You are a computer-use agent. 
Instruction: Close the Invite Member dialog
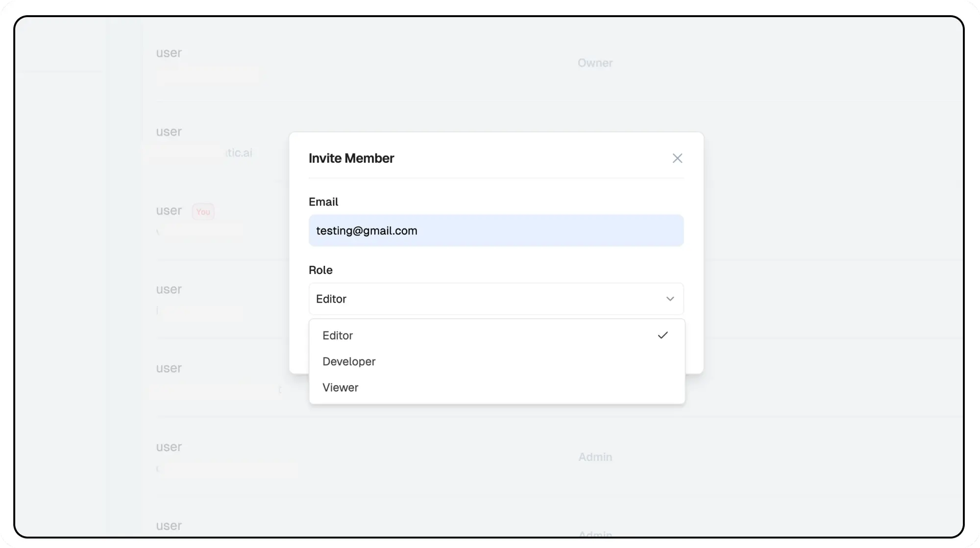click(677, 158)
